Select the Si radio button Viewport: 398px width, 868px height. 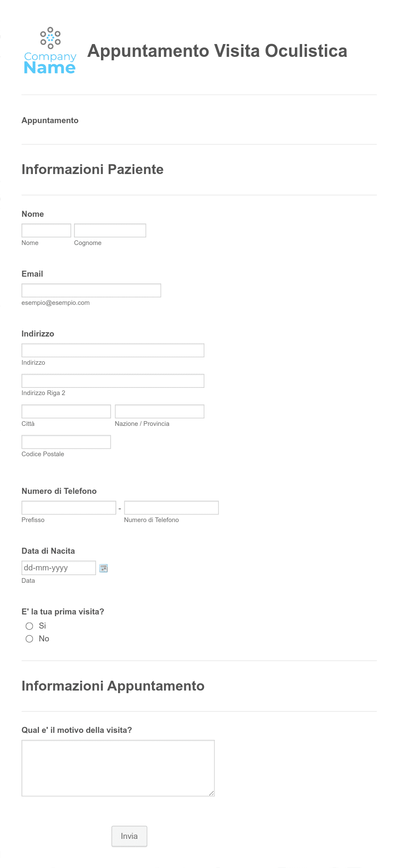pyautogui.click(x=29, y=626)
